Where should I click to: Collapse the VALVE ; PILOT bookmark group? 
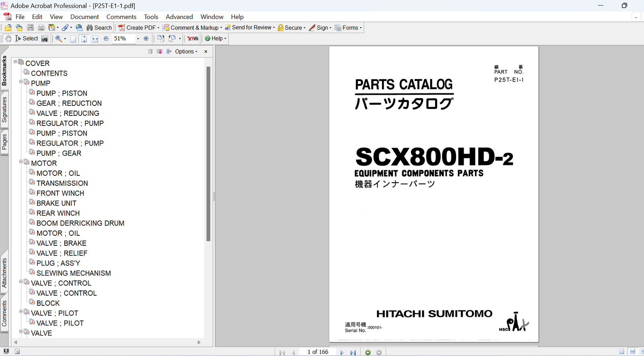[21, 311]
